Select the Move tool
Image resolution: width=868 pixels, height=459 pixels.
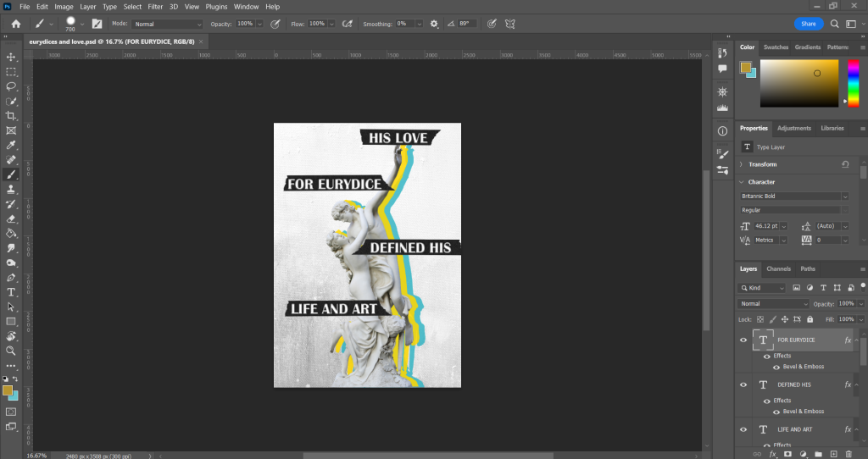tap(11, 57)
